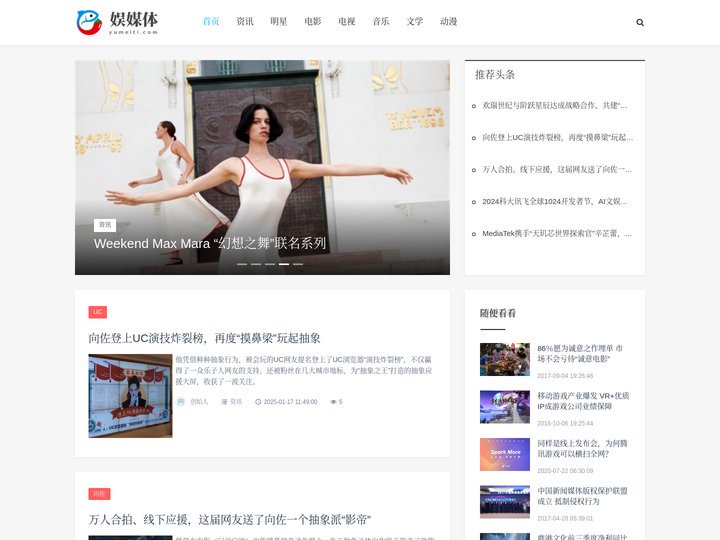The width and height of the screenshot is (720, 540).
Task: Open the Spark More thumbnail
Action: point(505,455)
